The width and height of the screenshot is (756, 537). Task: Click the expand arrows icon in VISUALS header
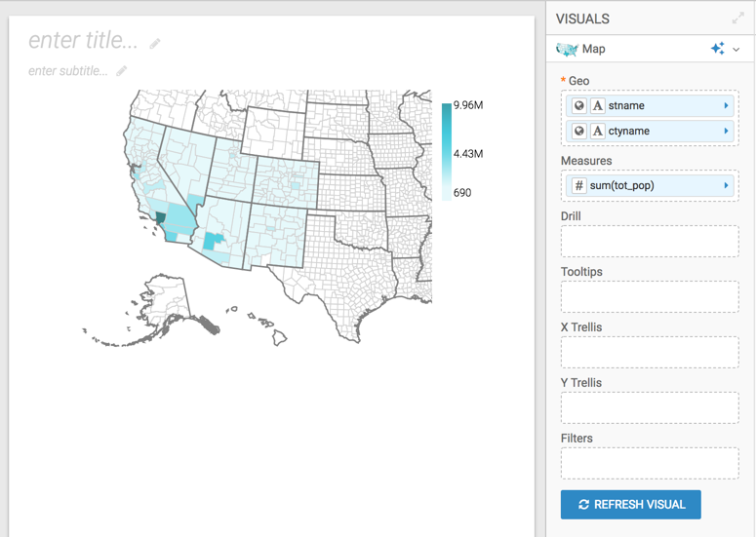click(738, 19)
